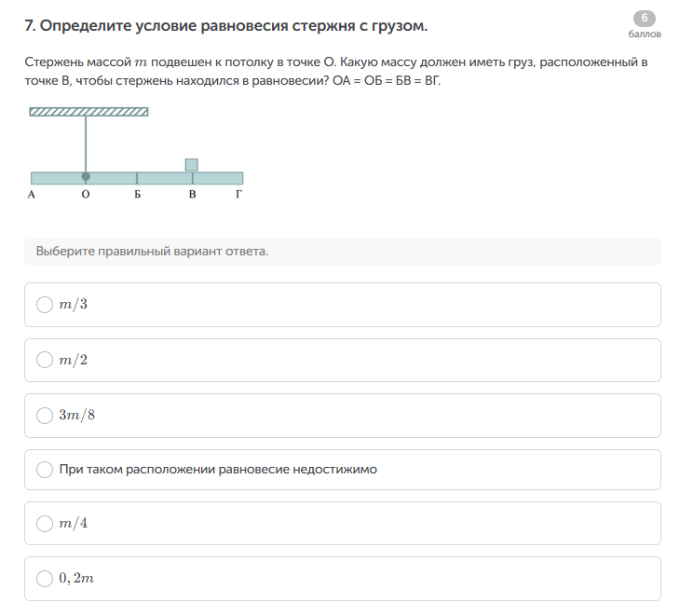
Task: Click the pivot dot at point О
Action: 86,176
